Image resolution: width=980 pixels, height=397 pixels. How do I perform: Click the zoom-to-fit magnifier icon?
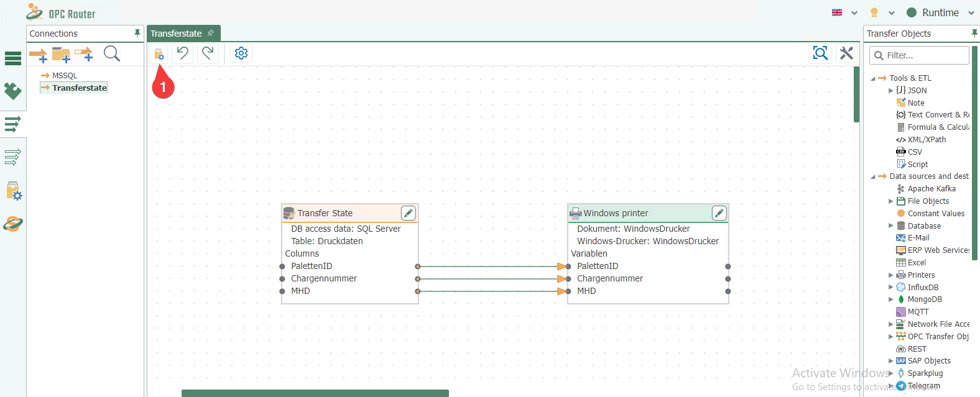coord(821,53)
